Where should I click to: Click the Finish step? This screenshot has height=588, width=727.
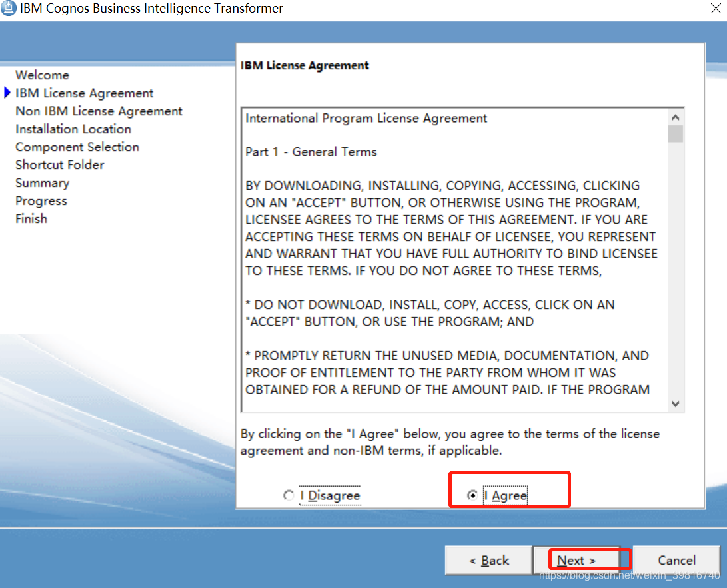point(31,218)
